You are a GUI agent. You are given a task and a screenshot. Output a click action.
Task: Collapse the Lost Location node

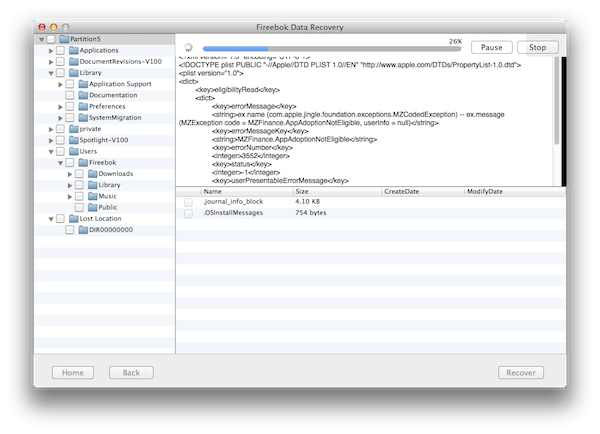51,219
